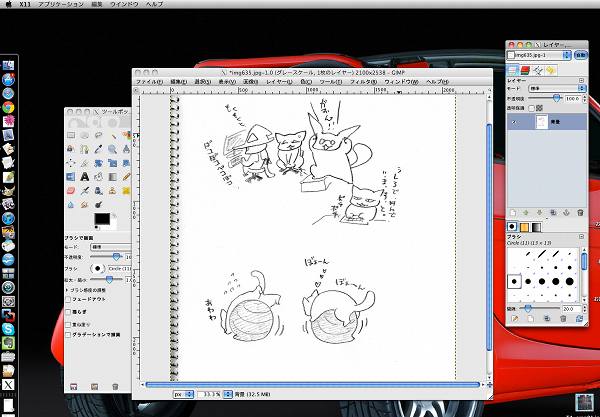Select the Pencil tool
The width and height of the screenshot is (600, 417).
click(x=126, y=177)
